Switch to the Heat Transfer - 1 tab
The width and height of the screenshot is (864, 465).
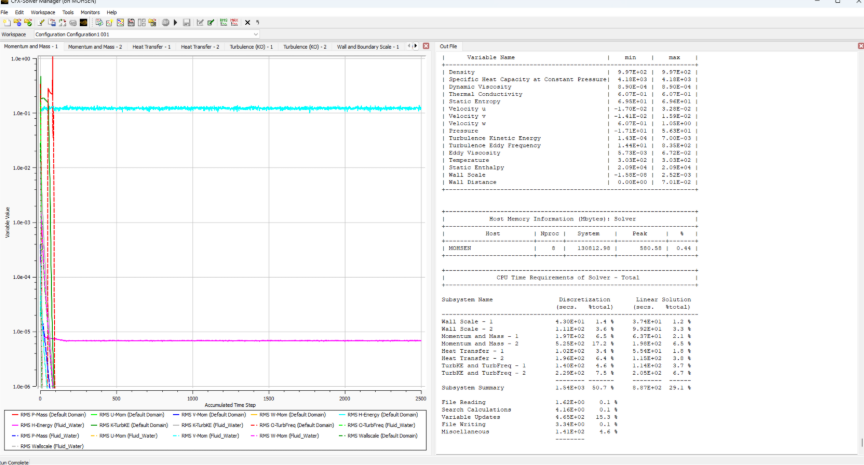point(151,46)
